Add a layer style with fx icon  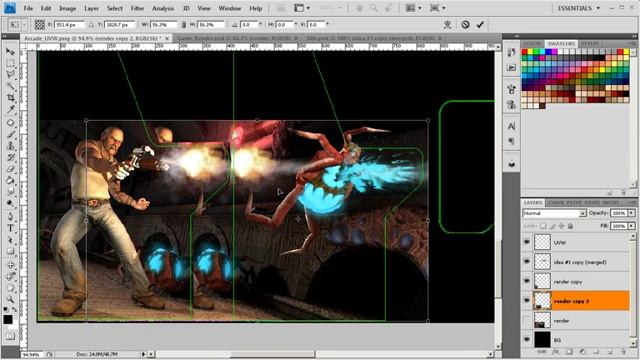[x=556, y=351]
